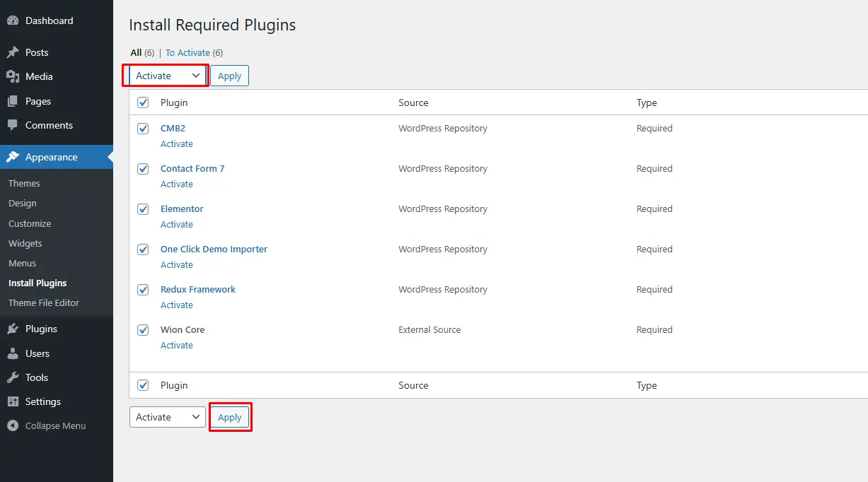Open the Pages menu
Image resolution: width=868 pixels, height=482 pixels.
click(x=57, y=101)
